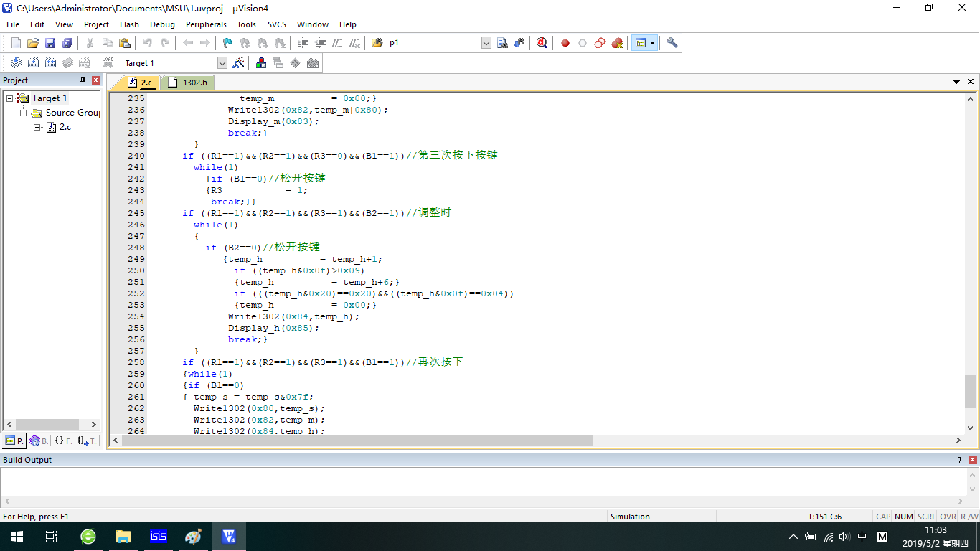
Task: Expand the 2.c file node
Action: click(x=37, y=127)
